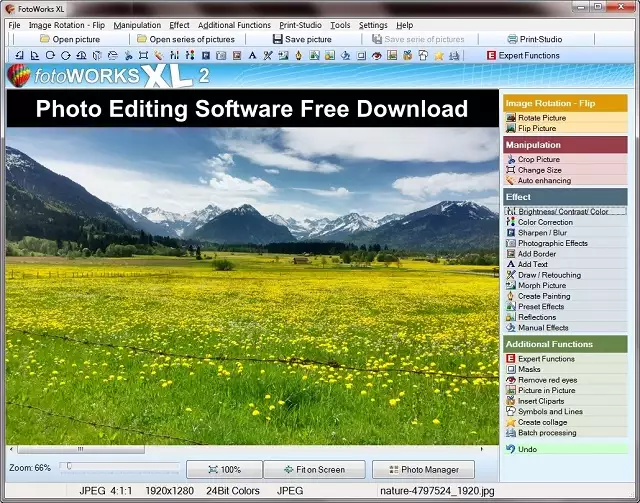
Task: Start the Create collage function
Action: tap(542, 422)
